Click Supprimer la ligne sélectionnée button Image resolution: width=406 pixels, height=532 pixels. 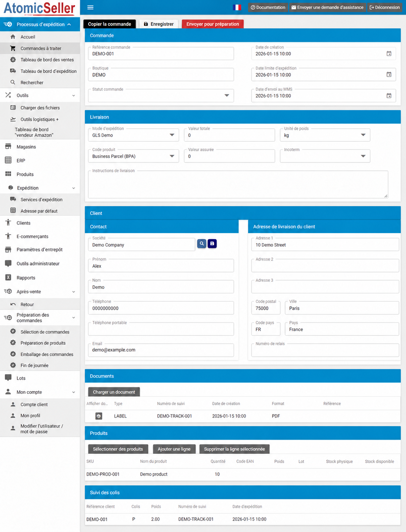click(234, 449)
